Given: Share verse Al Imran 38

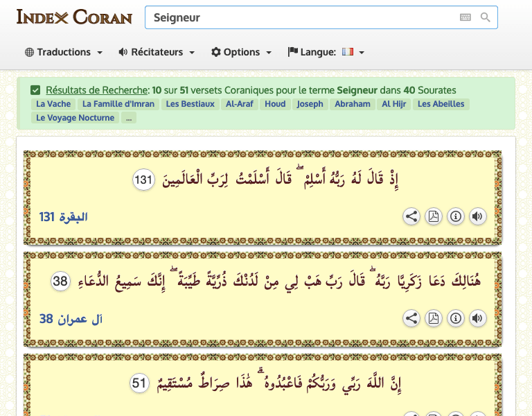Looking at the screenshot, I should click(411, 319).
